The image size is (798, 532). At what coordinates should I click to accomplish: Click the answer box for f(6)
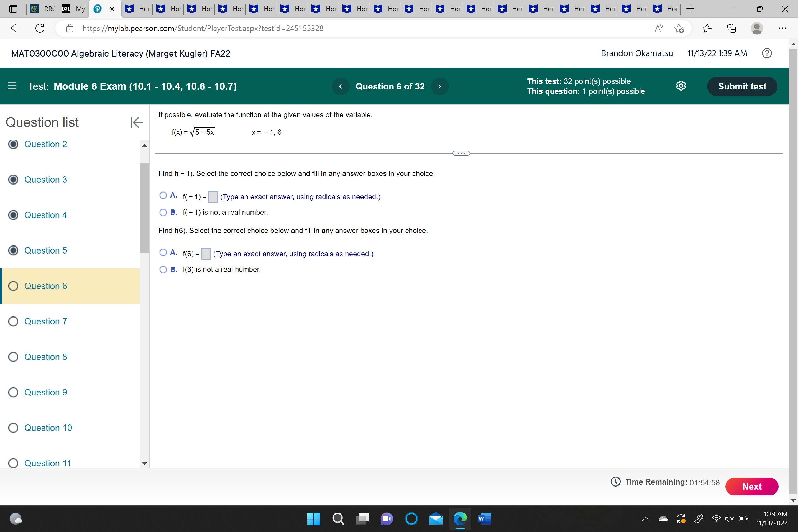[x=206, y=254]
